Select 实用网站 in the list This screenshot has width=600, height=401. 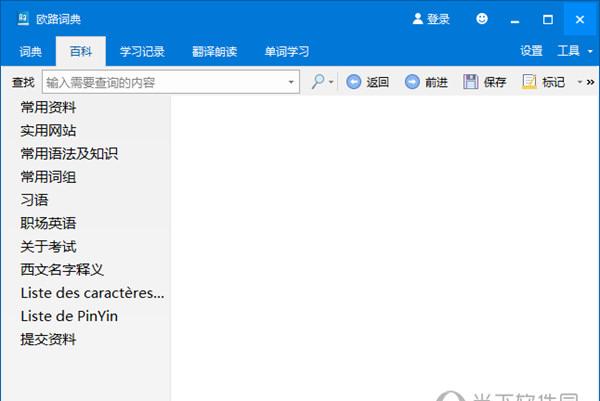tap(48, 130)
